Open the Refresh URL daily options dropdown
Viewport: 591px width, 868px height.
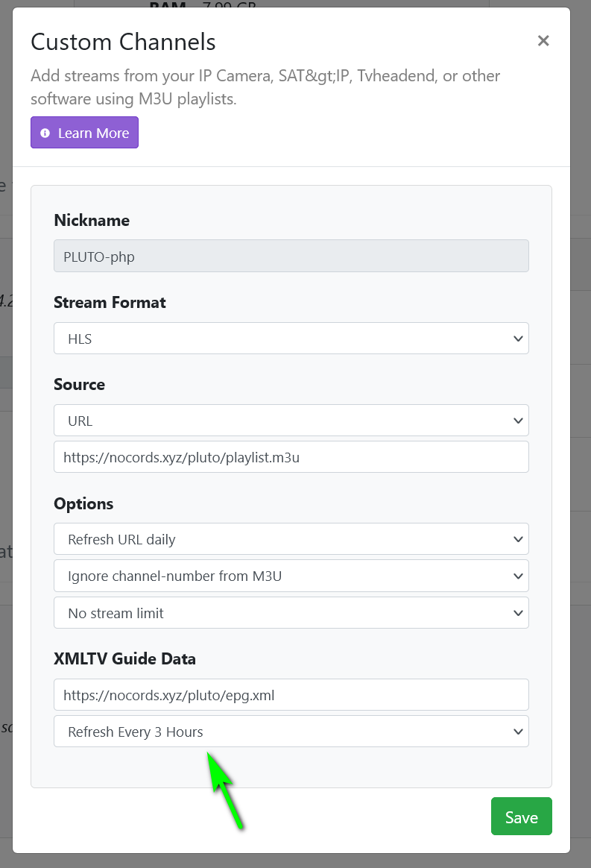point(291,538)
